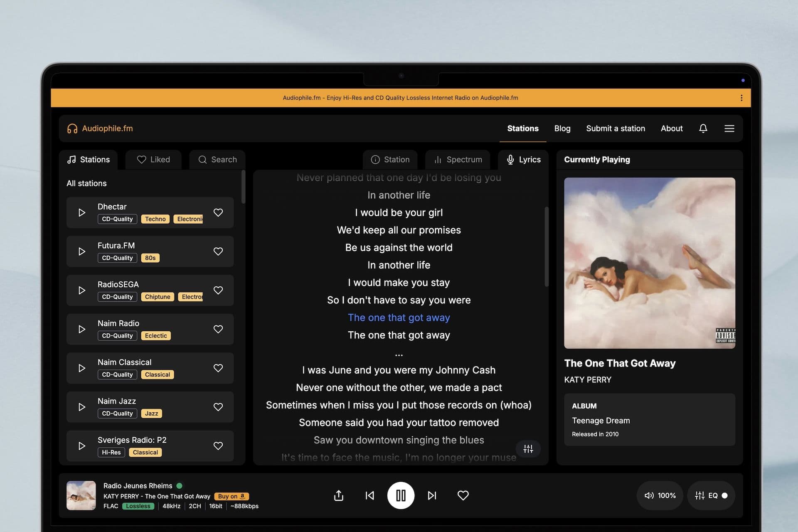Open the banner's three-dot options menu
Screen dimensions: 798x532
point(741,98)
